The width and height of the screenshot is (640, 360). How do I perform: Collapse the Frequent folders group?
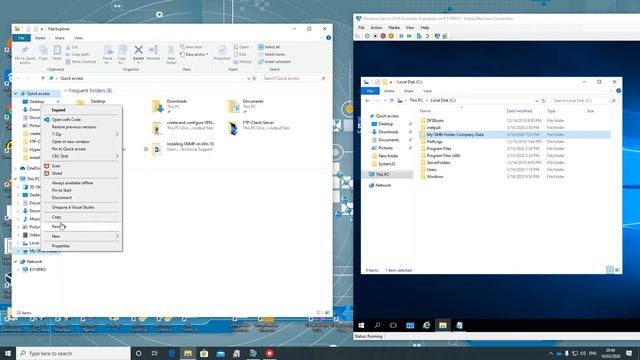point(66,91)
